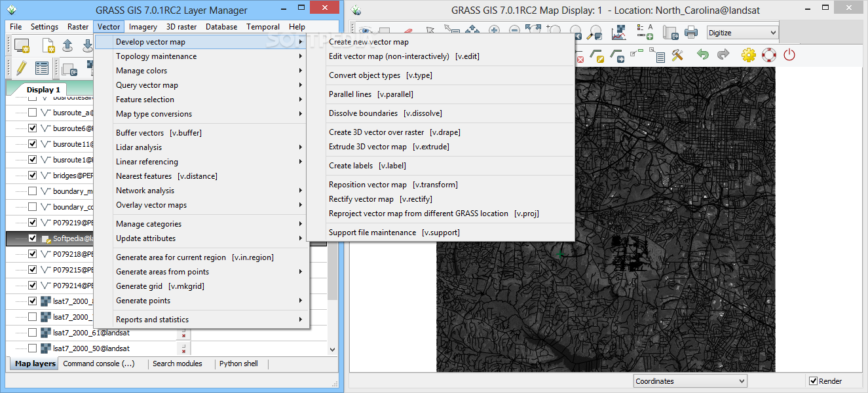Open the Imagery menu
Screen dimensions: 868x393
click(143, 27)
